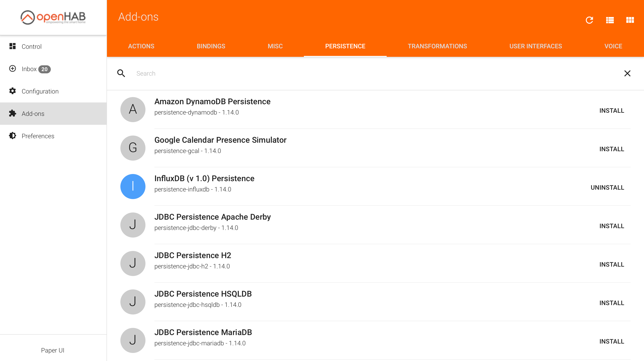Click Amazon DynamoDB avatar circle
Screen dimensions: 644x361
point(133,109)
